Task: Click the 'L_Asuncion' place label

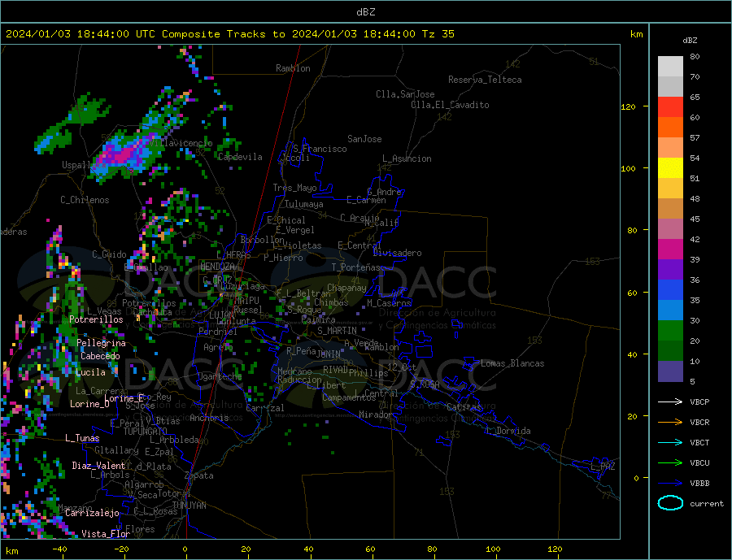Action: [x=407, y=158]
